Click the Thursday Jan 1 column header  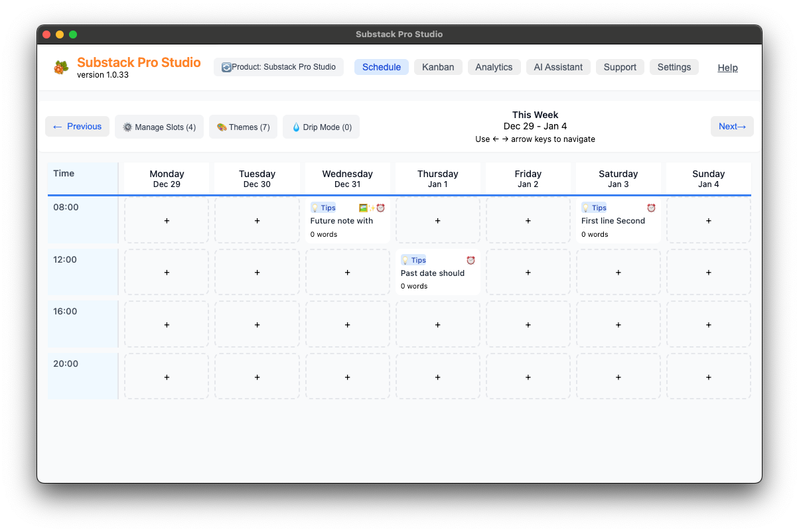point(437,178)
